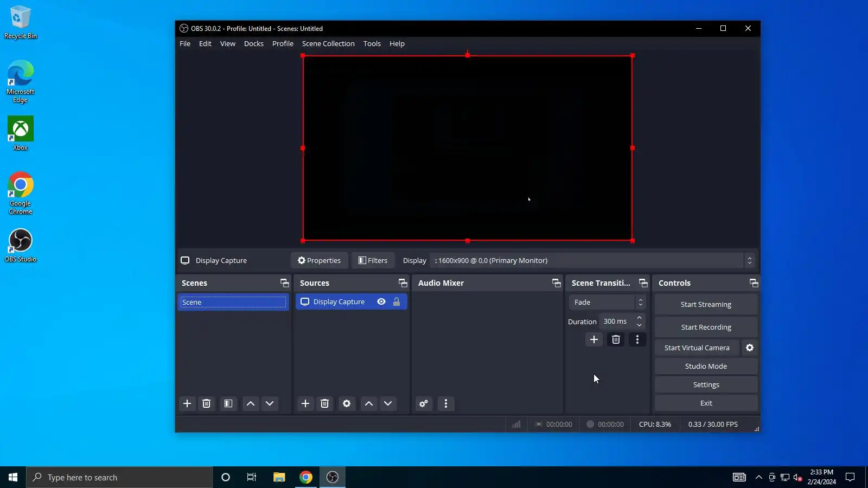Add a new source with plus icon
Image resolution: width=868 pixels, height=488 pixels.
(x=305, y=403)
